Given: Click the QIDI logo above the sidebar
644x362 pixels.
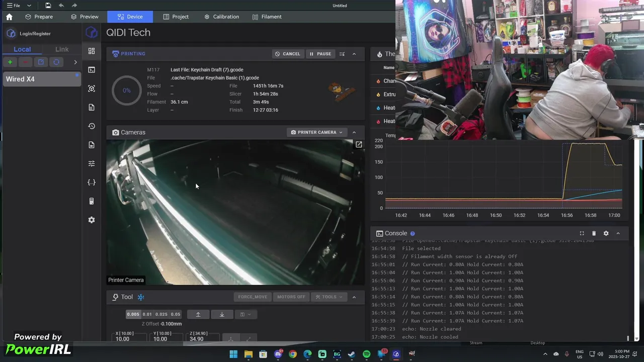Looking at the screenshot, I should 92,33.
